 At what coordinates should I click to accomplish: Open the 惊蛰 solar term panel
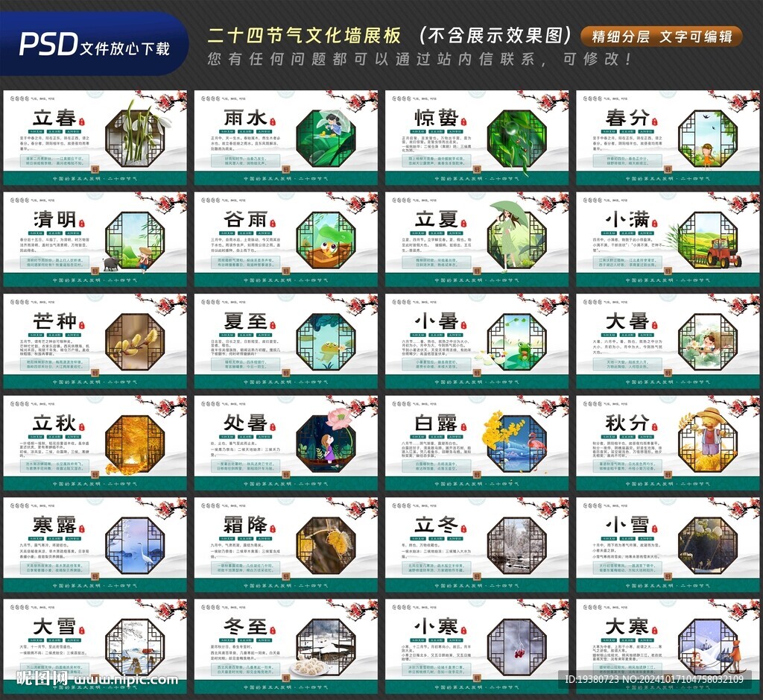tap(477, 137)
